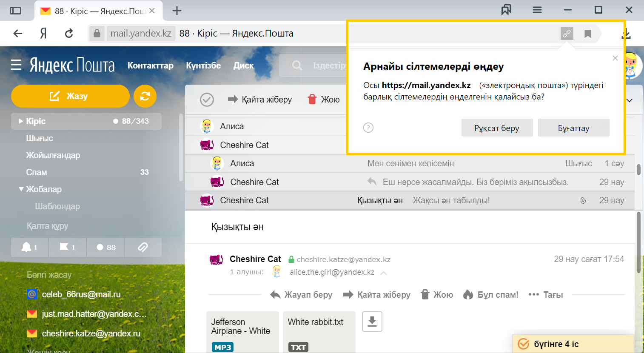The height and width of the screenshot is (353, 644).
Task: Close the Яндекс.Пошта browser tab
Action: [x=152, y=11]
